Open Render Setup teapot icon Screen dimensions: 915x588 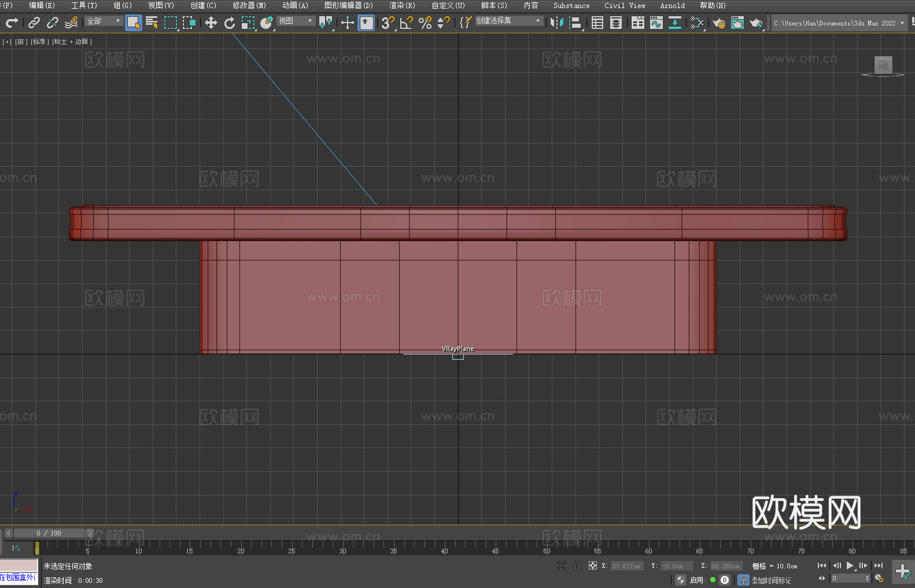click(x=719, y=23)
